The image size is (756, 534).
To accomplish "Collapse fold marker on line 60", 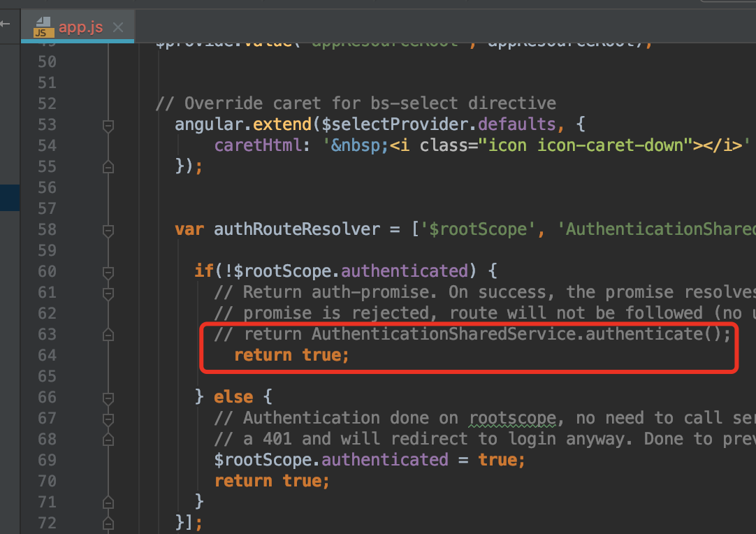I will point(108,272).
